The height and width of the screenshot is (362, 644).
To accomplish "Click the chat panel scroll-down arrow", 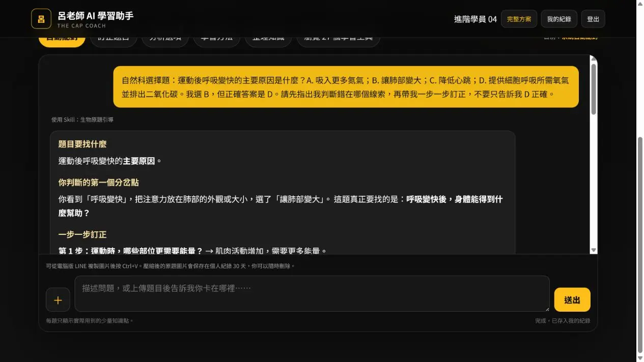I will tap(594, 250).
